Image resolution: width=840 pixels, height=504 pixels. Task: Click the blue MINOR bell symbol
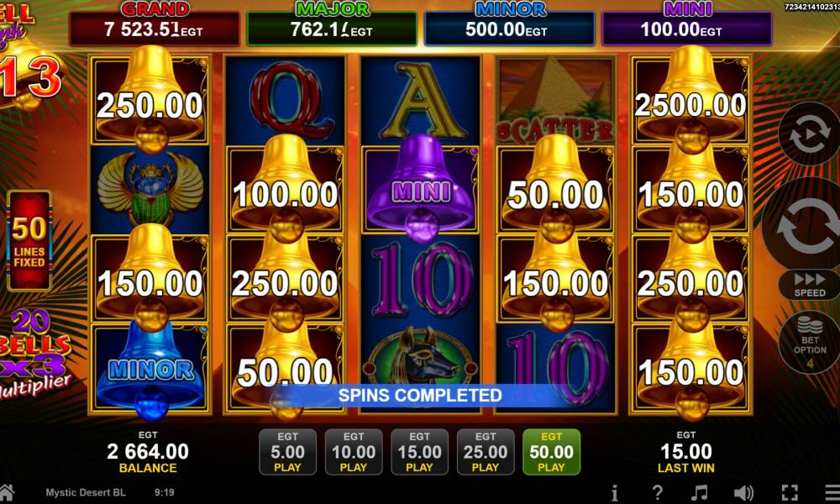pyautogui.click(x=150, y=369)
